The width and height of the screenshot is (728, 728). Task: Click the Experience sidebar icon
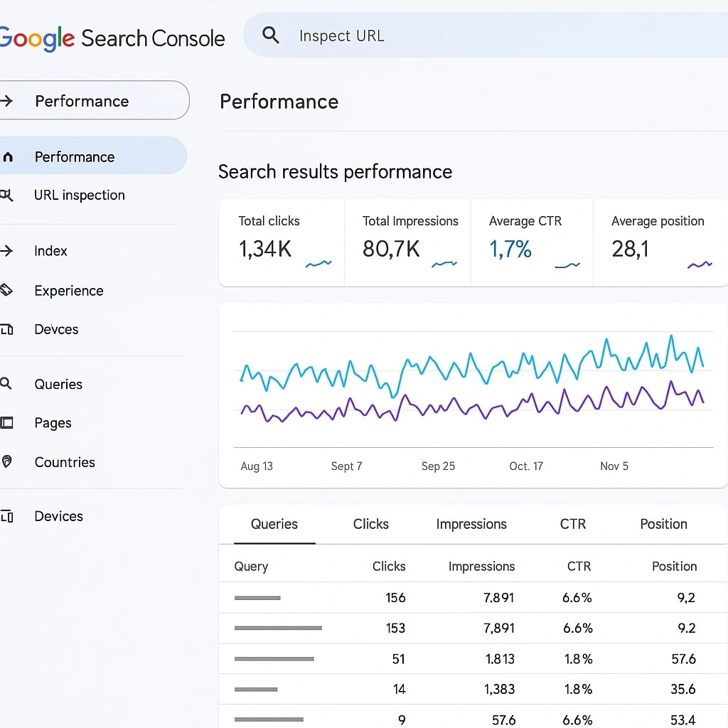[6, 290]
